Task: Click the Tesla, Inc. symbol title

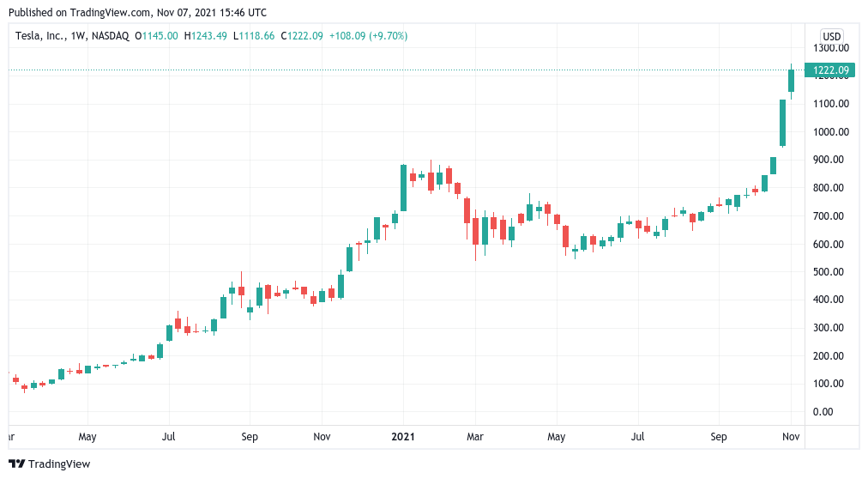Action: [39, 36]
